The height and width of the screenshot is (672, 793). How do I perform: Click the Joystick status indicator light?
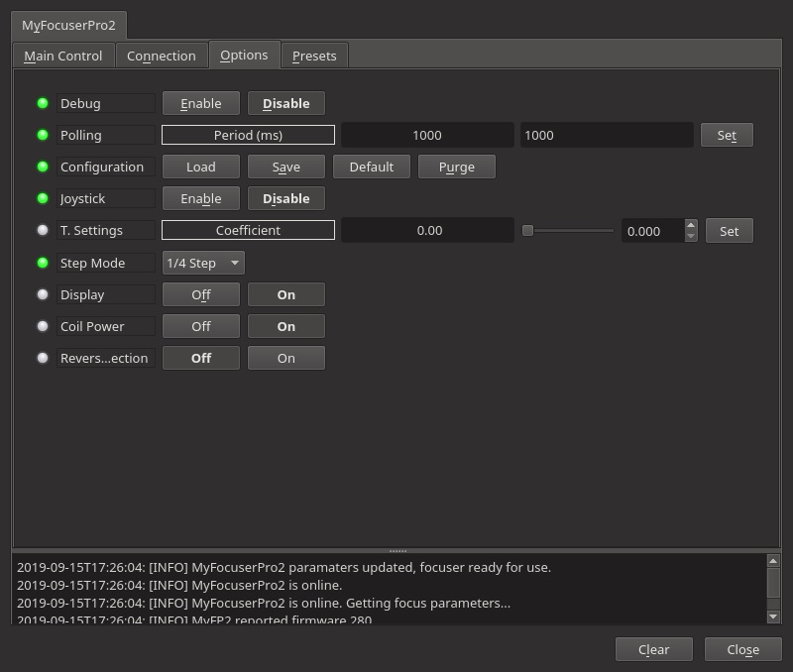43,198
